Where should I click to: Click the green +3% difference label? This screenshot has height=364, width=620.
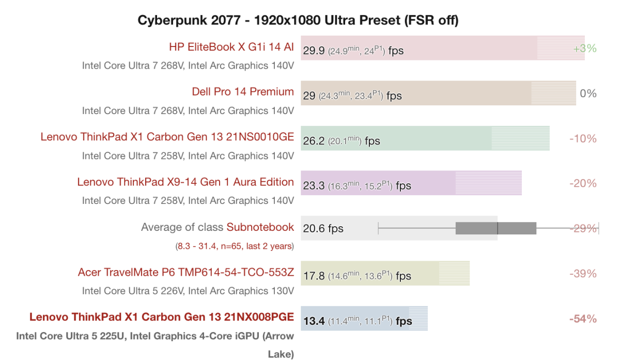(x=585, y=49)
